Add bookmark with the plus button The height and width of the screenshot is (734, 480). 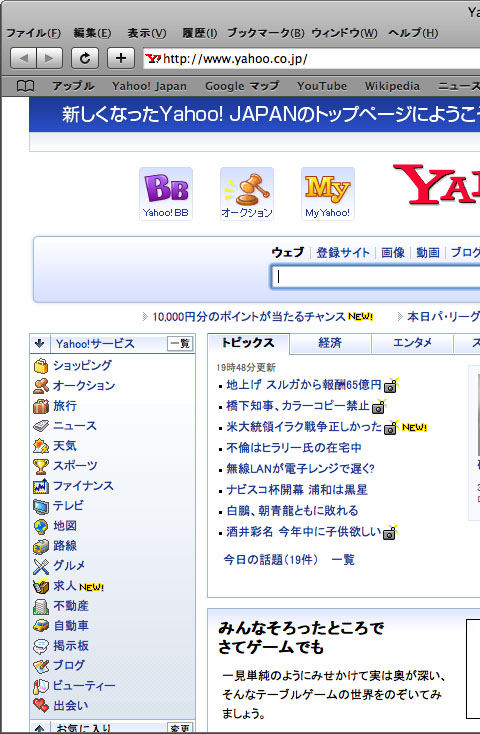(x=121, y=59)
